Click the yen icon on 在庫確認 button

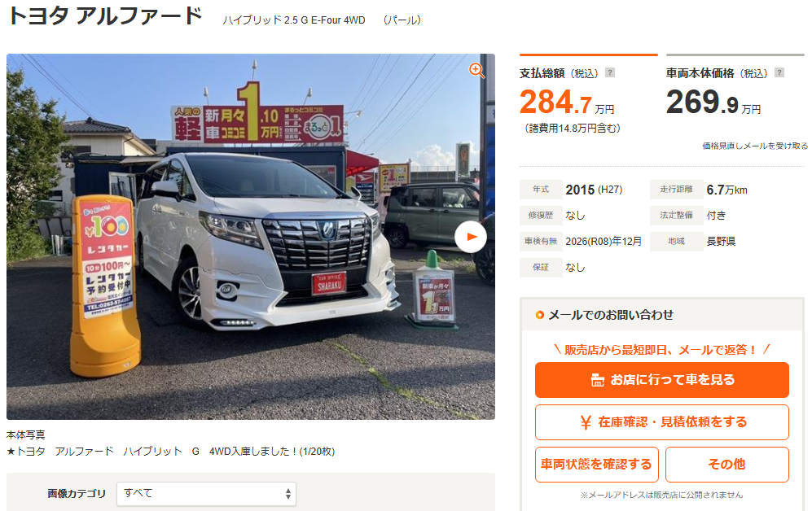tap(586, 422)
